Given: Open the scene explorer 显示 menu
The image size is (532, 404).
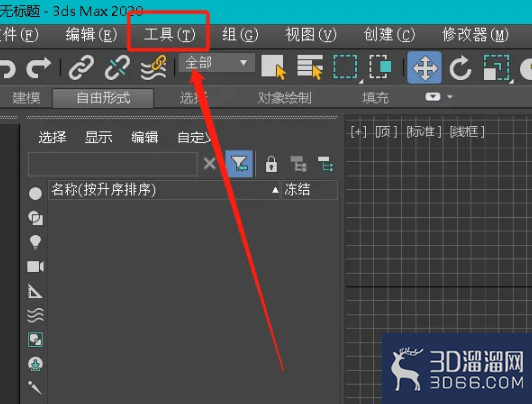Looking at the screenshot, I should click(x=98, y=137).
